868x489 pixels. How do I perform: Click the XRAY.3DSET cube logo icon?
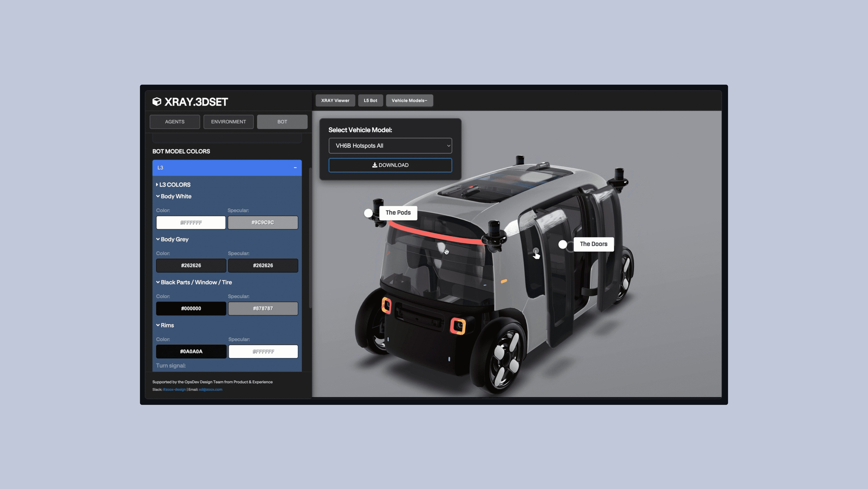coord(157,101)
